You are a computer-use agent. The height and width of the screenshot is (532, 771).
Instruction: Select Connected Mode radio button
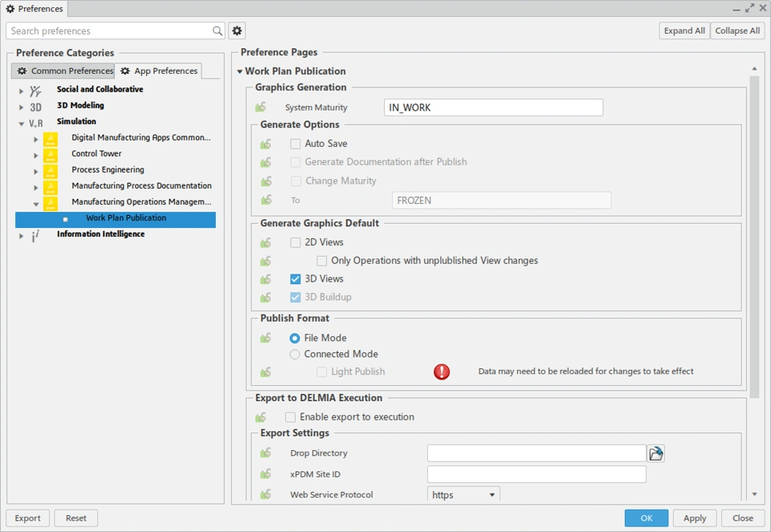click(x=295, y=354)
